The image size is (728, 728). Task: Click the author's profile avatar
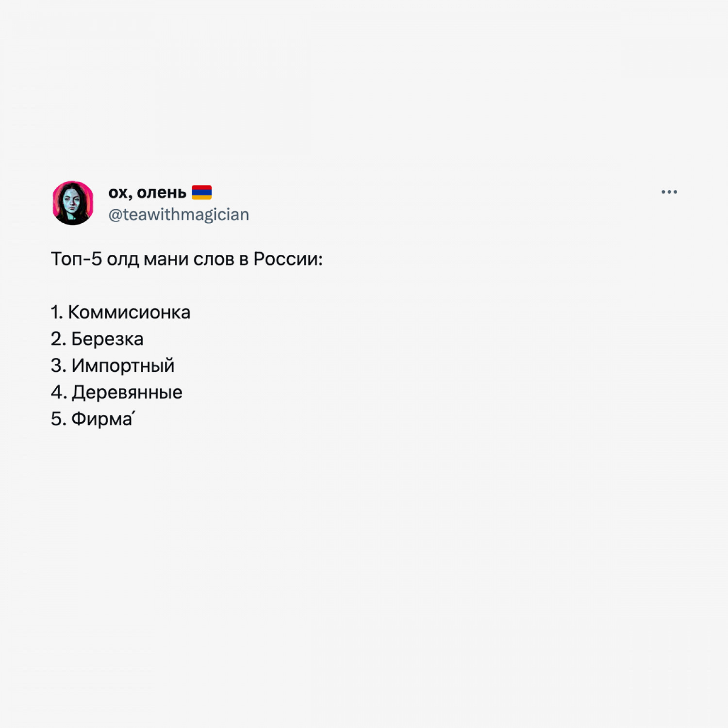click(x=73, y=203)
